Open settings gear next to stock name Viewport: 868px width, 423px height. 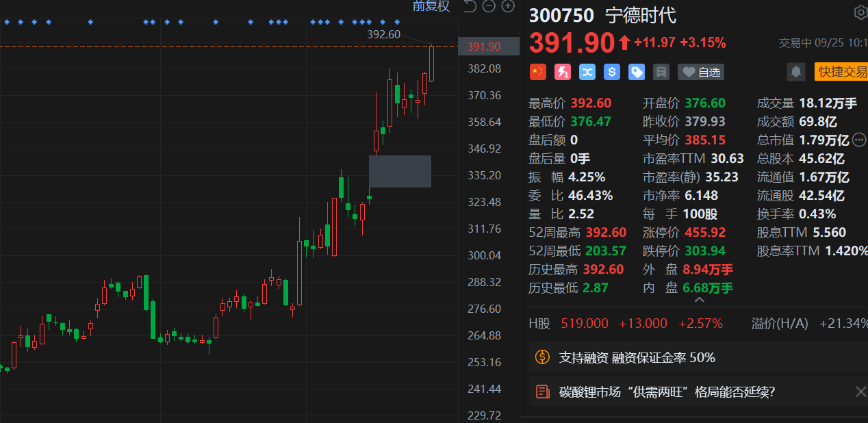click(860, 12)
